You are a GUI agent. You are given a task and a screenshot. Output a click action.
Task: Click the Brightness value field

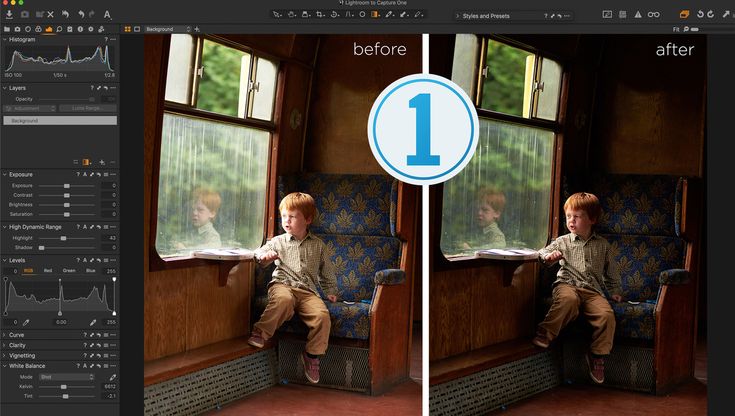click(x=109, y=204)
